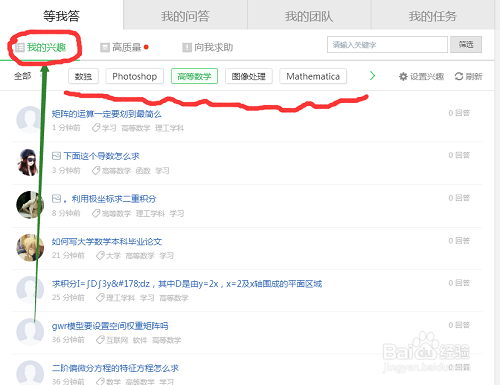The width and height of the screenshot is (500, 385).
Task: Click image icon before 下面这个导数怎么求
Action: click(56, 156)
